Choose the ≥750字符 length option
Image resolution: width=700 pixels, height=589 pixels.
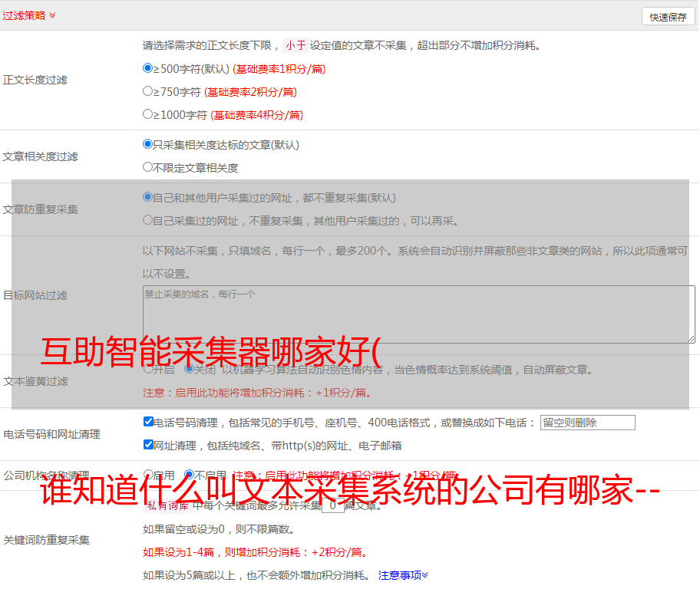pyautogui.click(x=148, y=91)
